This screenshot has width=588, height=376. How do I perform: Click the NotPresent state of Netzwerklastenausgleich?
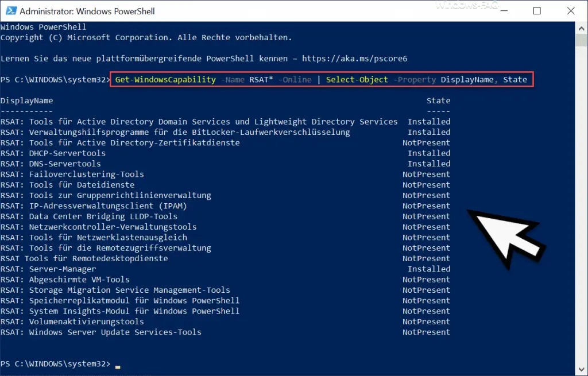coord(426,237)
